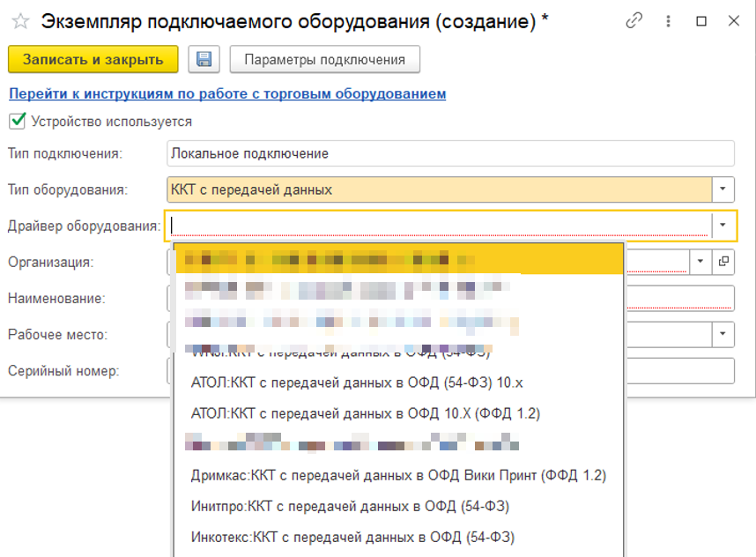Choose Дримкас Вики Принт (ФФД 1.2) driver
Image resolution: width=756 pixels, height=557 pixels.
tap(398, 475)
